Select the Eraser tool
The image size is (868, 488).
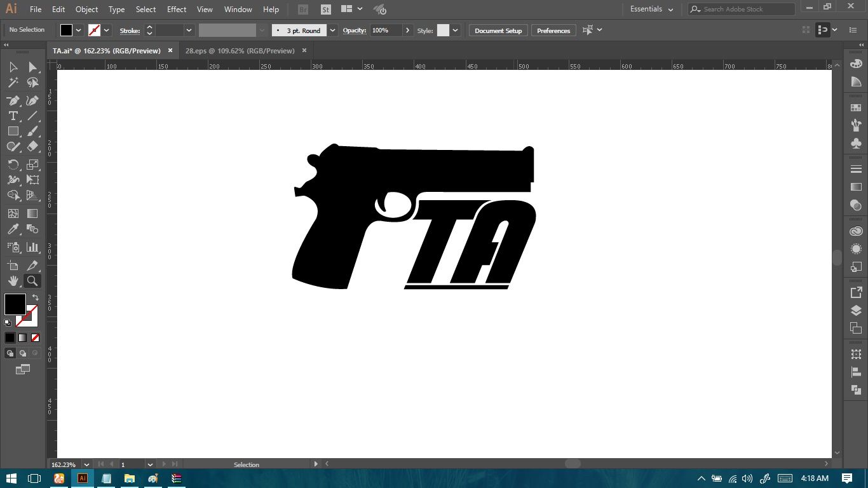[32, 146]
